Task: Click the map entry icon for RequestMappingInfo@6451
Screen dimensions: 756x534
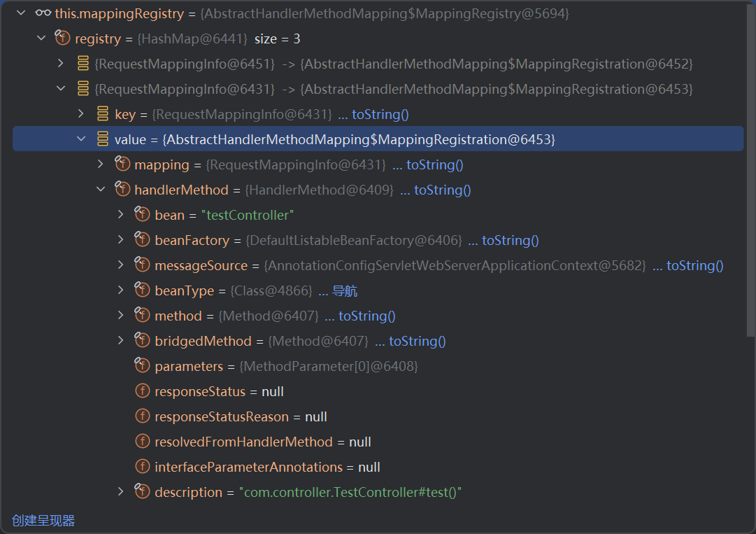Action: [83, 64]
